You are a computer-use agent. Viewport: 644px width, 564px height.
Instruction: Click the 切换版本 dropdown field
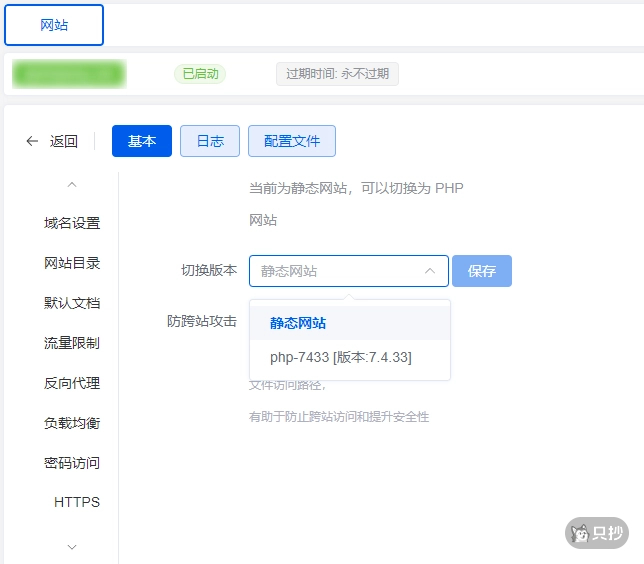(349, 271)
